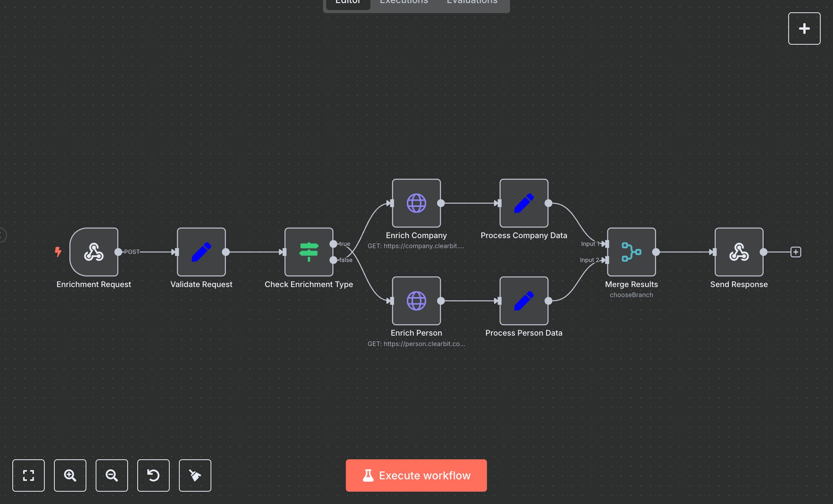Select the Process Person Data node

click(524, 301)
